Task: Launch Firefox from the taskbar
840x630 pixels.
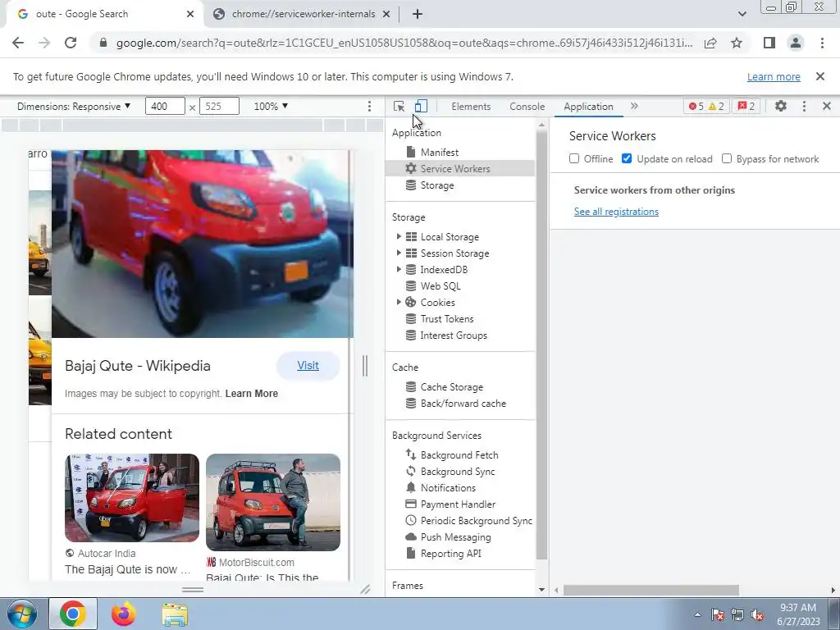Action: [x=124, y=614]
